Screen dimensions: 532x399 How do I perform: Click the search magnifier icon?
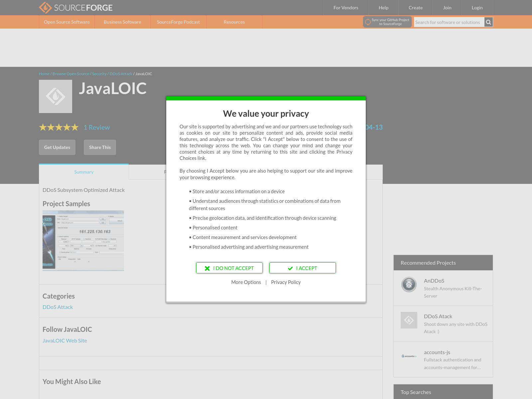click(x=488, y=22)
